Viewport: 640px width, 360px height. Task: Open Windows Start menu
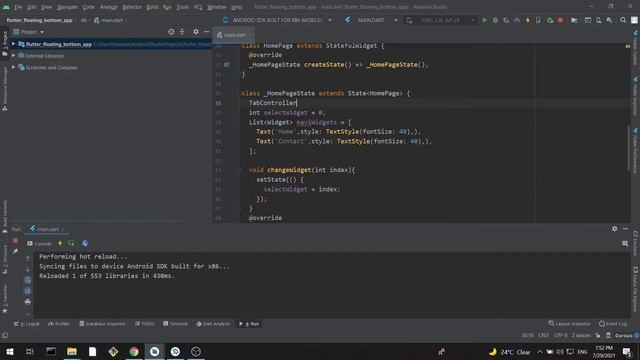(10, 351)
